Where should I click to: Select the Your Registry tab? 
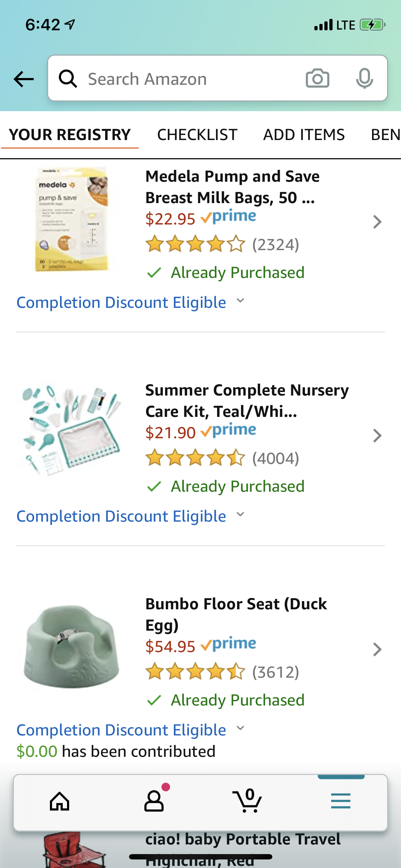(70, 135)
